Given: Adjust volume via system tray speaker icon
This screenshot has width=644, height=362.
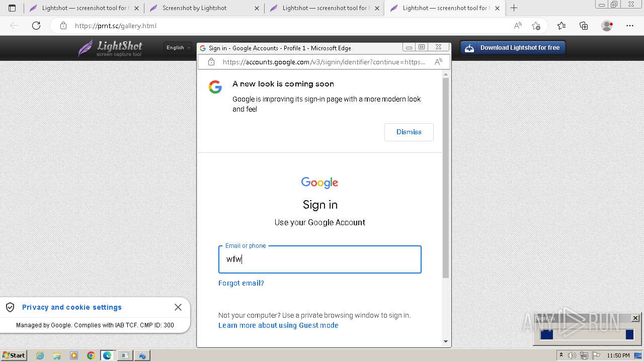Looking at the screenshot, I should [x=572, y=355].
